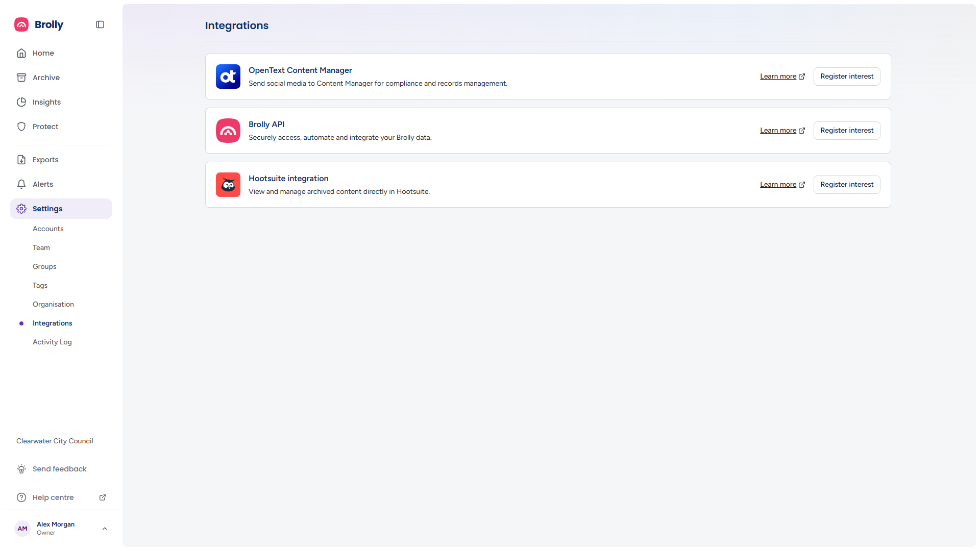Open Groups settings
The height and width of the screenshot is (551, 980).
[x=44, y=266]
